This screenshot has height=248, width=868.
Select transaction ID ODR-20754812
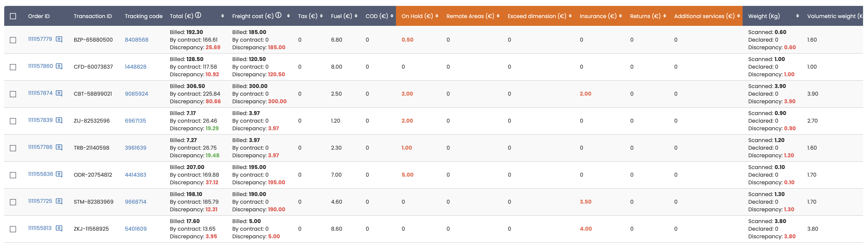pos(93,175)
